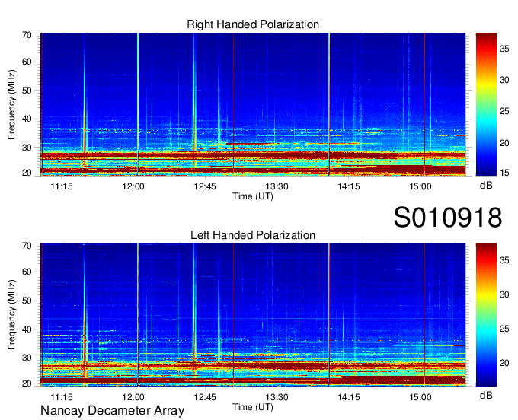Click 20 dB label on Left Handed color bar

[x=504, y=363]
